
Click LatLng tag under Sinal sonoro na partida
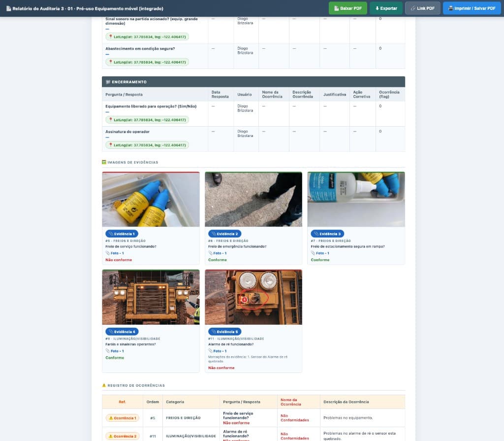click(x=147, y=36)
